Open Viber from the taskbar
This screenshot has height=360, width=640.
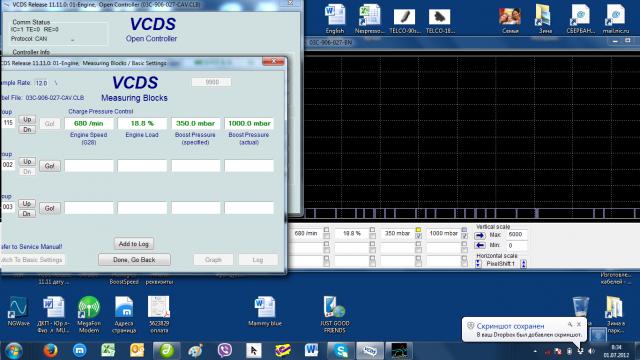[224, 351]
